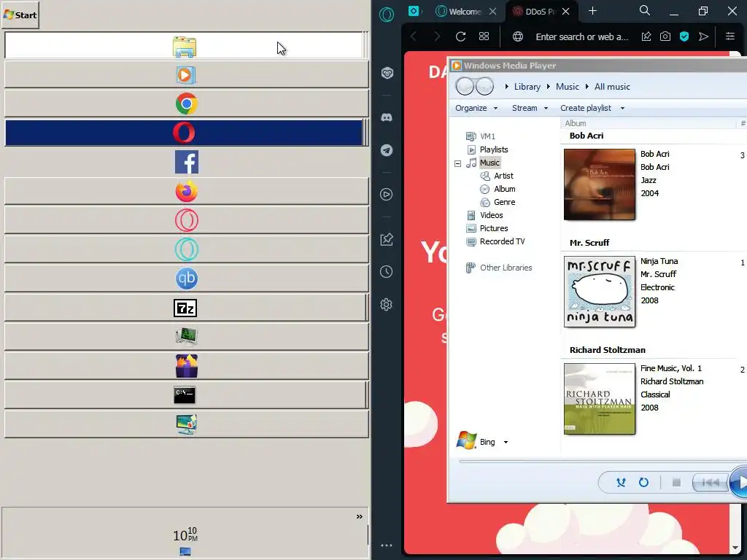The width and height of the screenshot is (747, 560).
Task: Open History clock icon in Opera sidebar
Action: click(x=387, y=272)
